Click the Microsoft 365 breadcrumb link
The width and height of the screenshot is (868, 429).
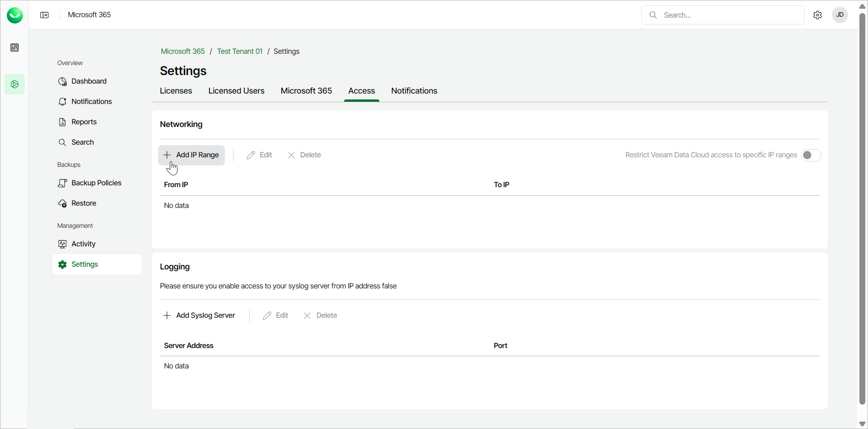[182, 52]
